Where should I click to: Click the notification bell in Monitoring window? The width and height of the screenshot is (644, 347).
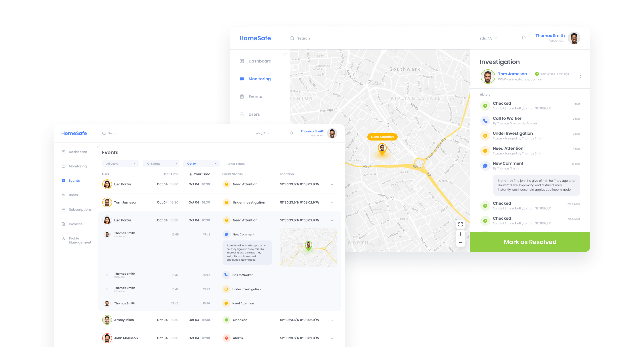[523, 38]
